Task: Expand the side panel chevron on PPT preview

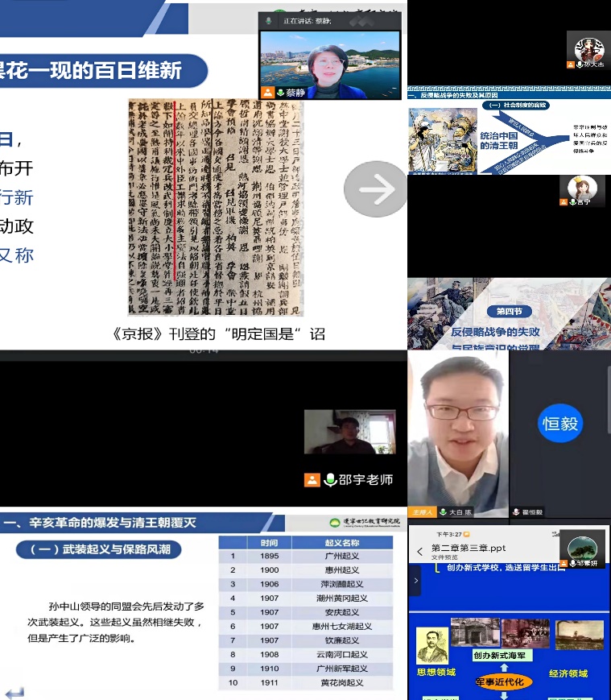Action: click(415, 580)
